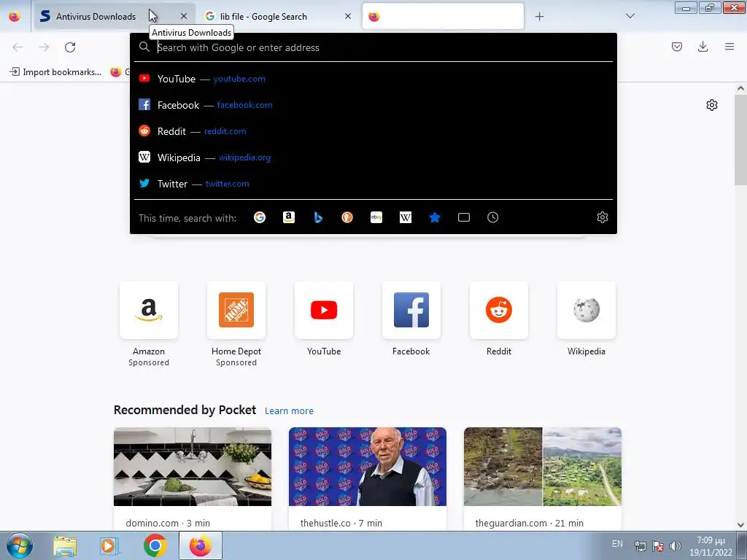The width and height of the screenshot is (747, 560).
Task: Click scrollbar down arrow
Action: coord(740,525)
